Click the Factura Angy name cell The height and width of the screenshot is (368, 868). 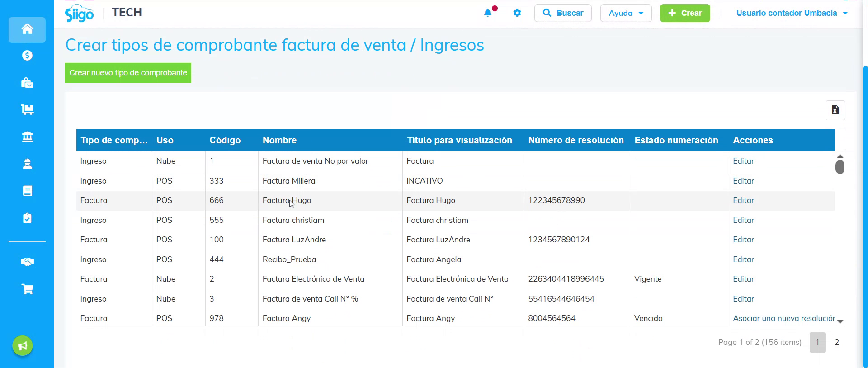(x=330, y=318)
